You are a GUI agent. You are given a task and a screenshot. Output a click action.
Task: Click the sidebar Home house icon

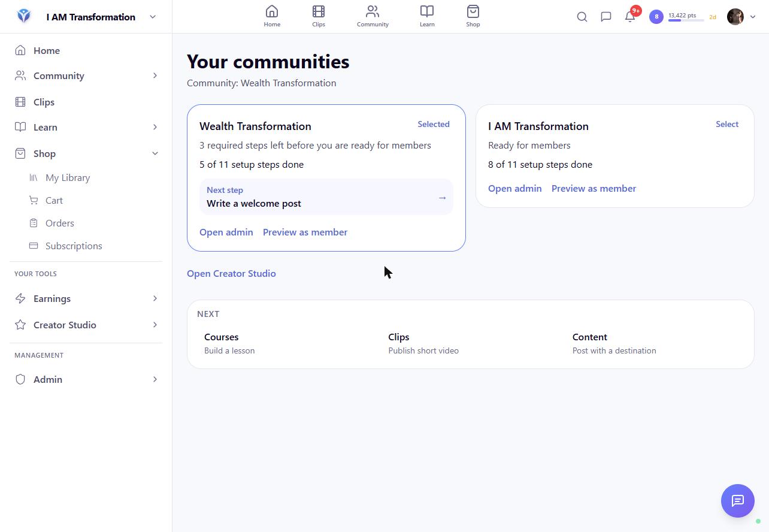point(20,50)
